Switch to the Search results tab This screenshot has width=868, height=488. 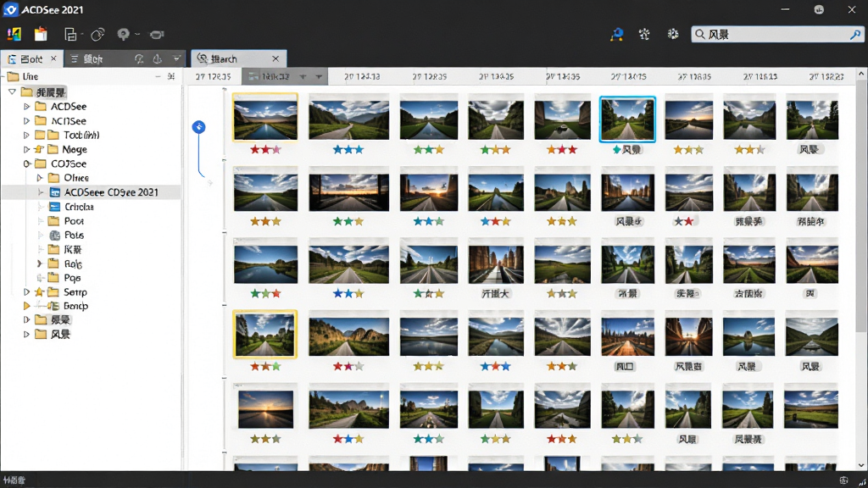tap(224, 58)
